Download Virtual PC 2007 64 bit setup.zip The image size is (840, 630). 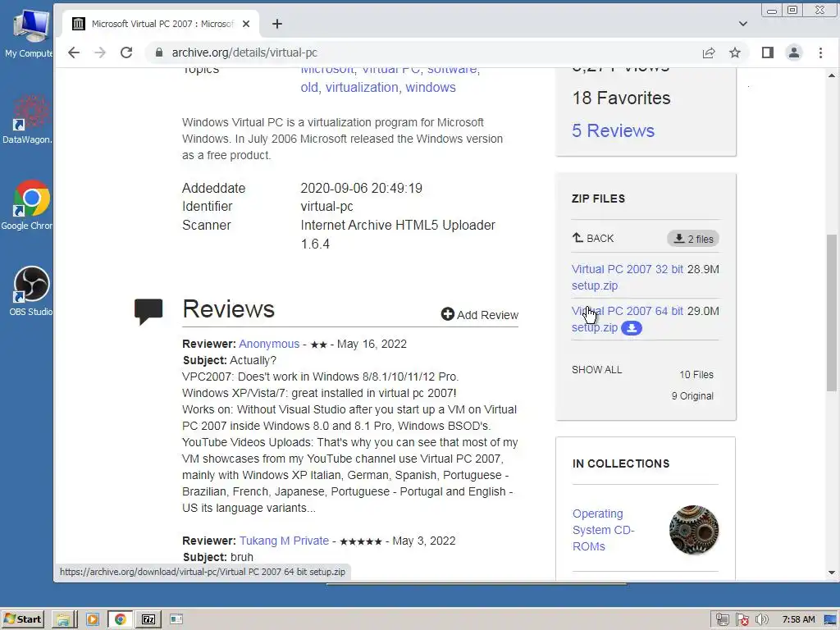point(627,319)
